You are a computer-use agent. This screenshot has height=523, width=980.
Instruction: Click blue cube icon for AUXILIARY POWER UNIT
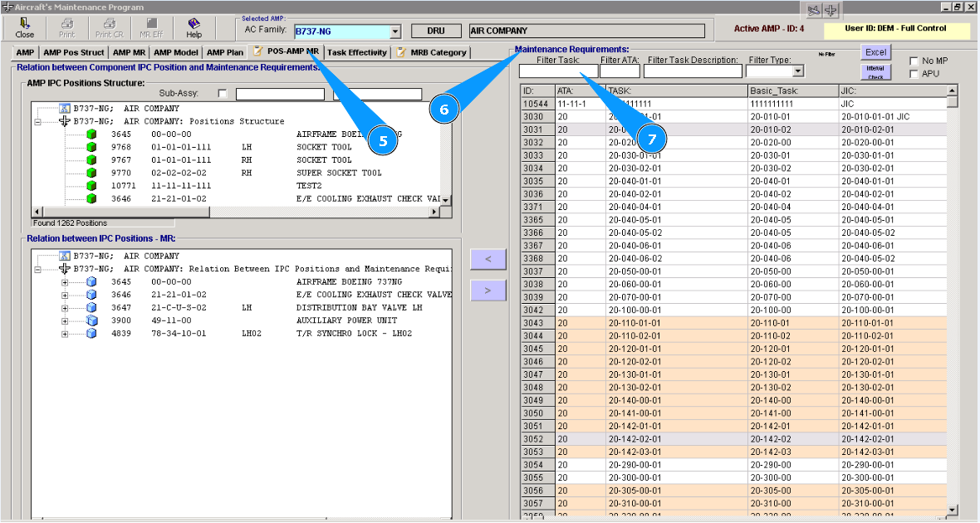pyautogui.click(x=92, y=320)
